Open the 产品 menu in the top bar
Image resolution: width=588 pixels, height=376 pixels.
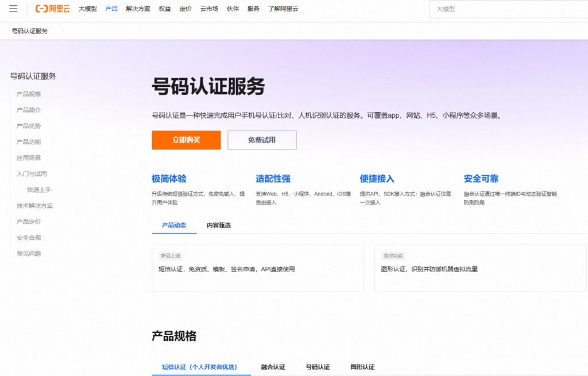pyautogui.click(x=111, y=9)
